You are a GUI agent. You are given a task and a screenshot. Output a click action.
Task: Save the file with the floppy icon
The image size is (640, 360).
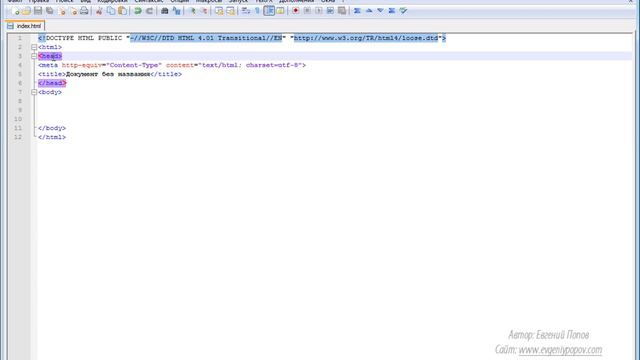tap(38, 11)
